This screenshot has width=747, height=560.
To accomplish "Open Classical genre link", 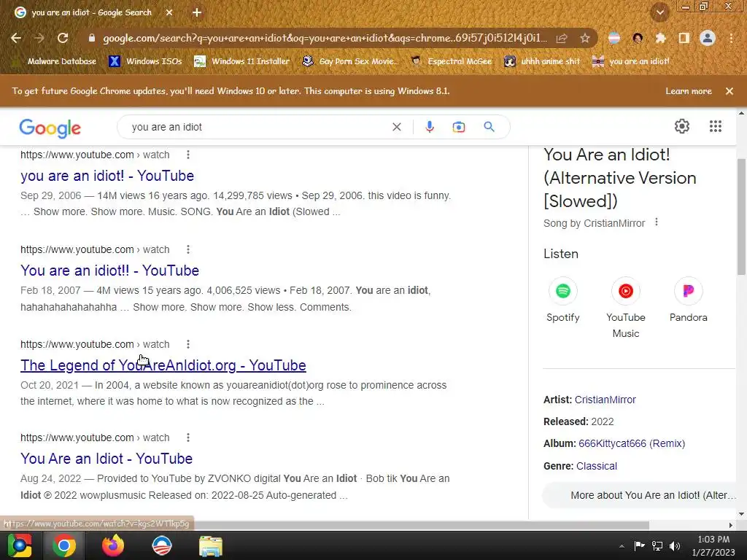I will coord(597,466).
